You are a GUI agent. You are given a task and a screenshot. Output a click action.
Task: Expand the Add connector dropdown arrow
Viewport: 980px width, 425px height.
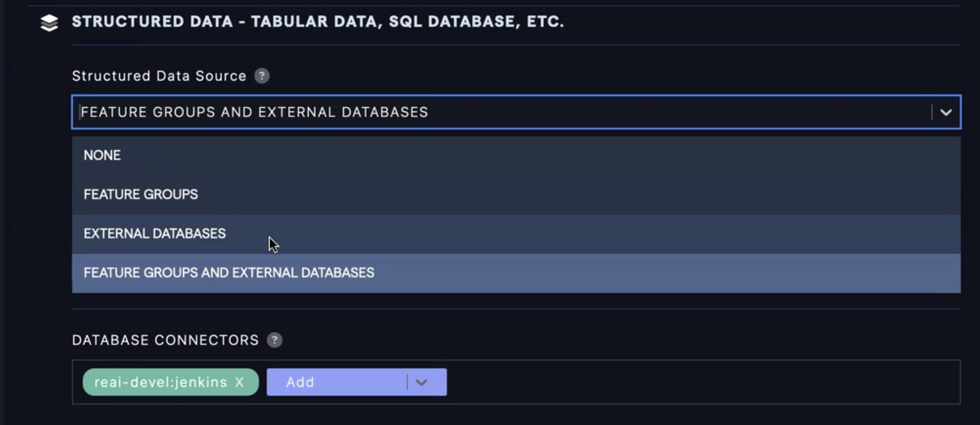pos(422,382)
